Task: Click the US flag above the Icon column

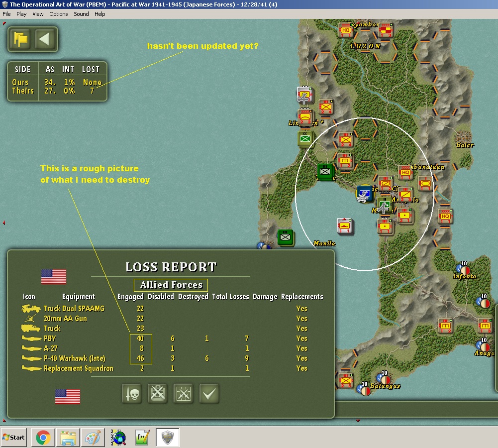Action: (x=54, y=276)
